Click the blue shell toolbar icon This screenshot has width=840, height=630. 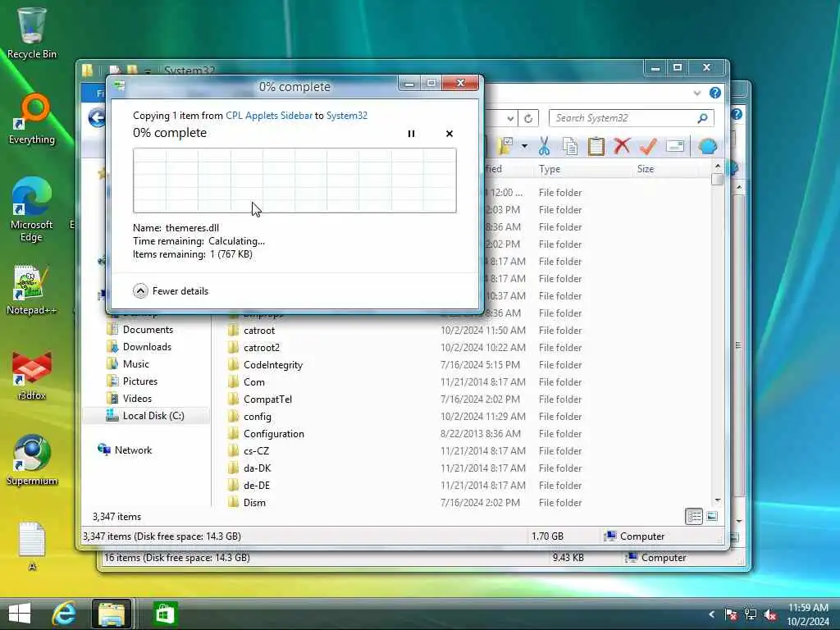click(x=708, y=146)
